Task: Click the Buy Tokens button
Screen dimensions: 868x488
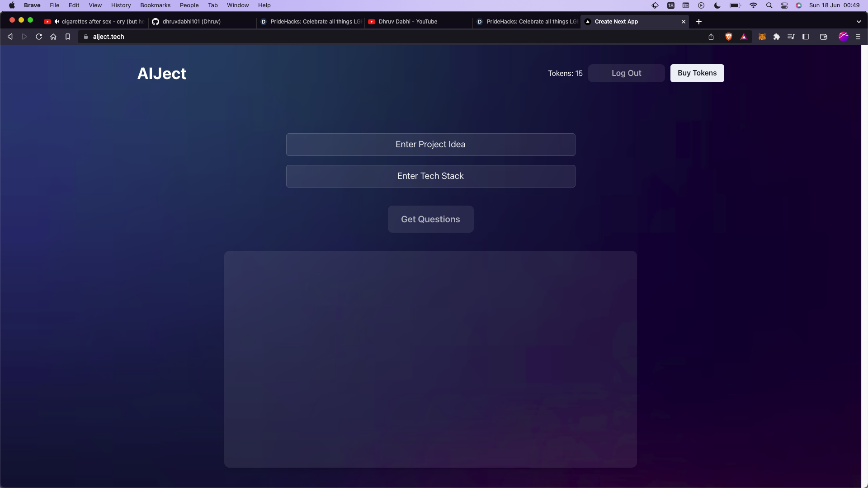Action: [697, 73]
